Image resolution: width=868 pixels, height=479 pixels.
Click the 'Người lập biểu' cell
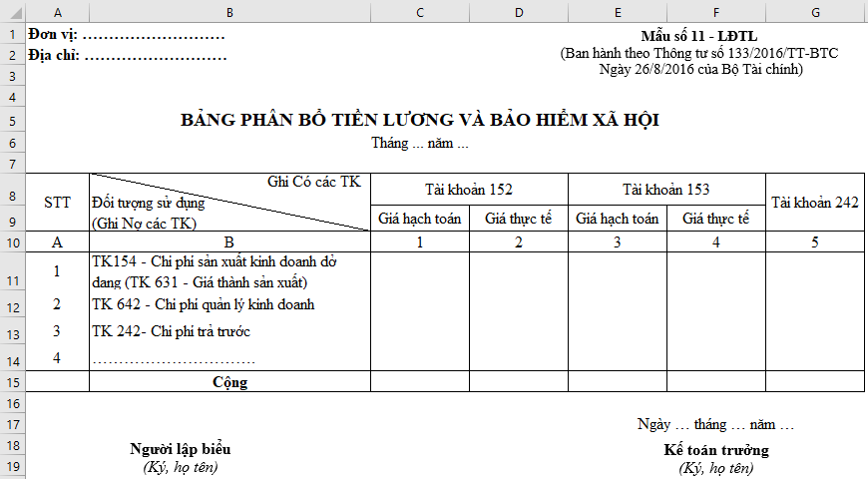click(x=181, y=450)
